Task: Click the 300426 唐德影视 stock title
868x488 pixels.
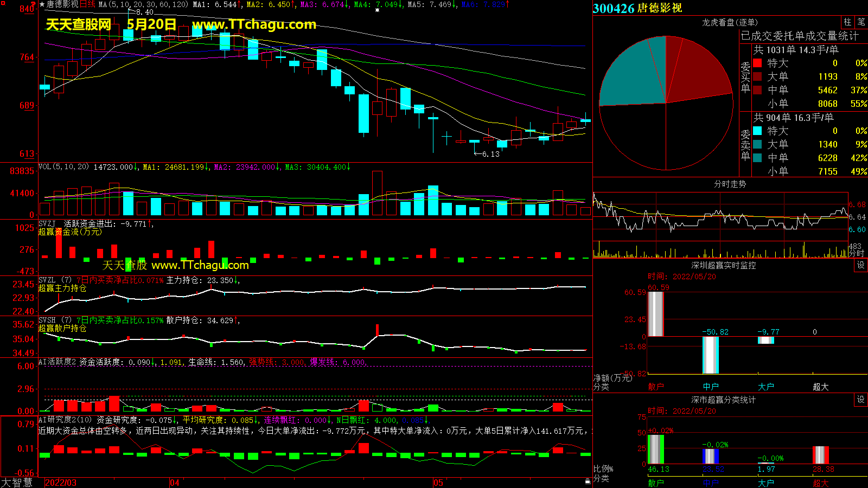Action: click(637, 8)
